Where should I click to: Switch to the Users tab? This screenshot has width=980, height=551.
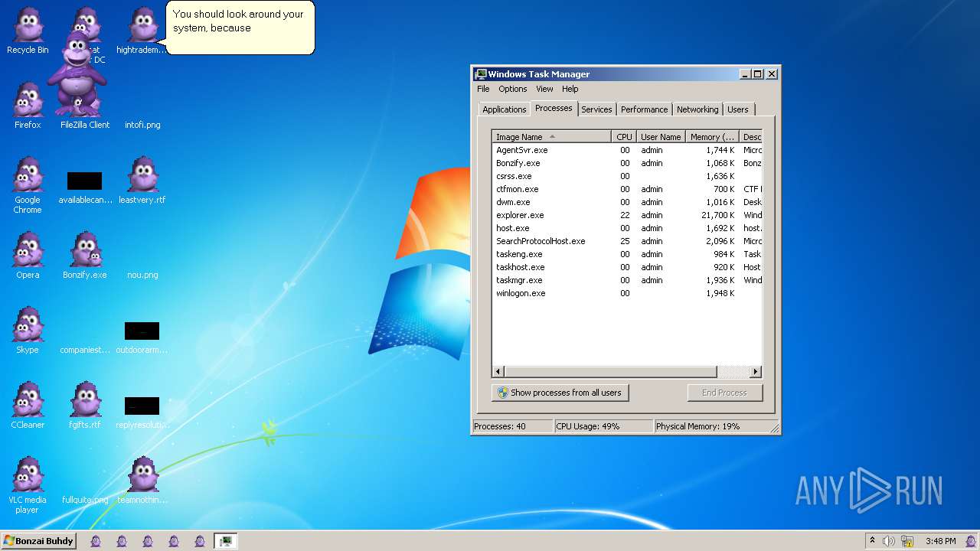coord(738,109)
